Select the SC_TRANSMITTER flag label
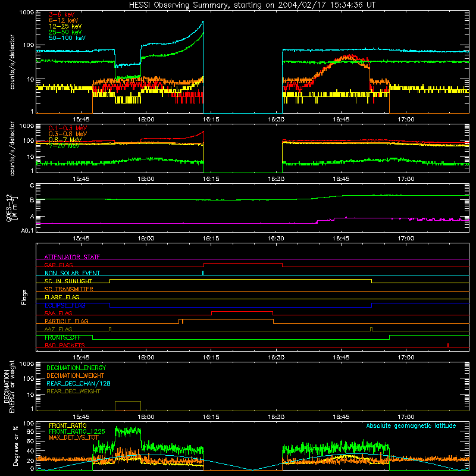The width and height of the screenshot is (476, 476). 69,289
